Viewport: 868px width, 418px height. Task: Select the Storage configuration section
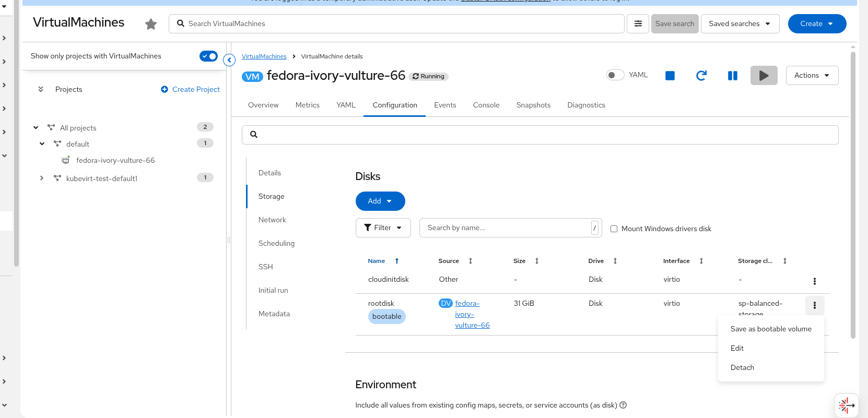click(272, 196)
